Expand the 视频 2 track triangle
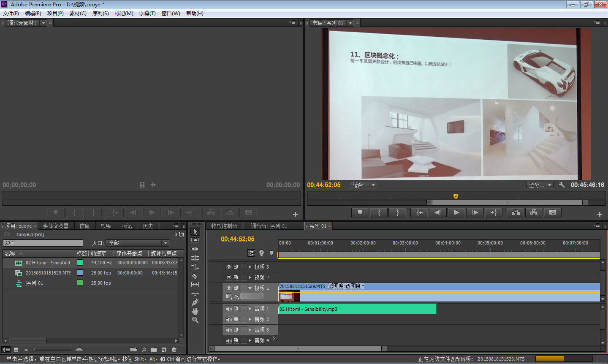608x364 pixels. pos(250,277)
